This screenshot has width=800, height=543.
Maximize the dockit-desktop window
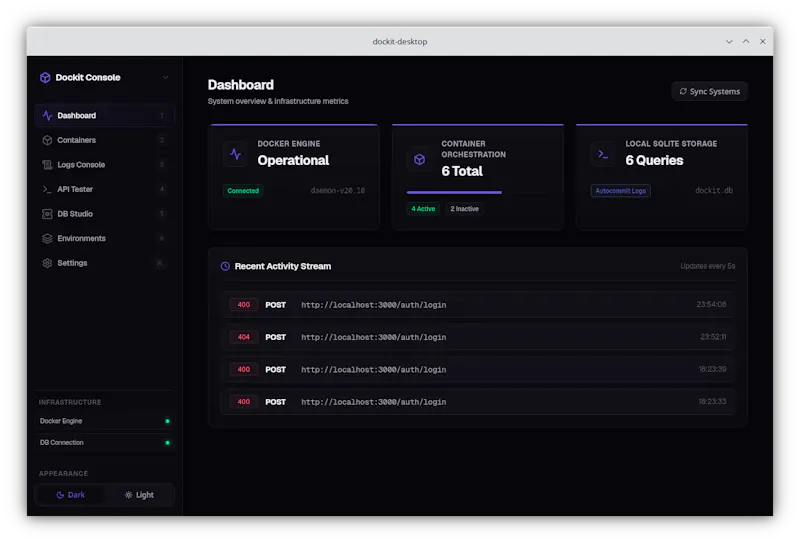point(746,41)
